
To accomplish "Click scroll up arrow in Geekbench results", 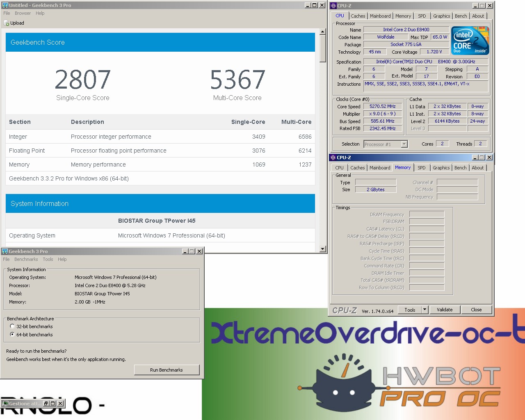I will click(x=323, y=32).
